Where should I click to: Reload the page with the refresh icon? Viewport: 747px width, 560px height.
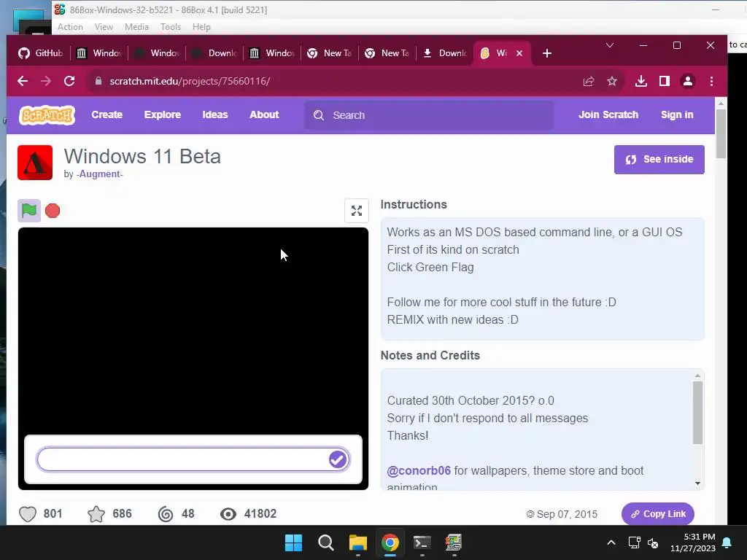tap(69, 81)
